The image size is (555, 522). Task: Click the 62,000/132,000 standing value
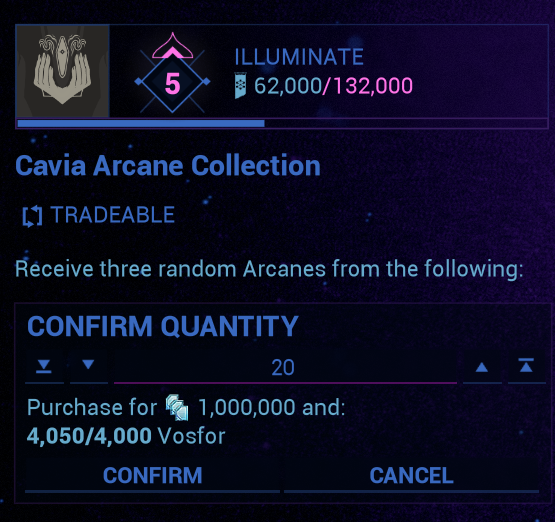coord(333,86)
